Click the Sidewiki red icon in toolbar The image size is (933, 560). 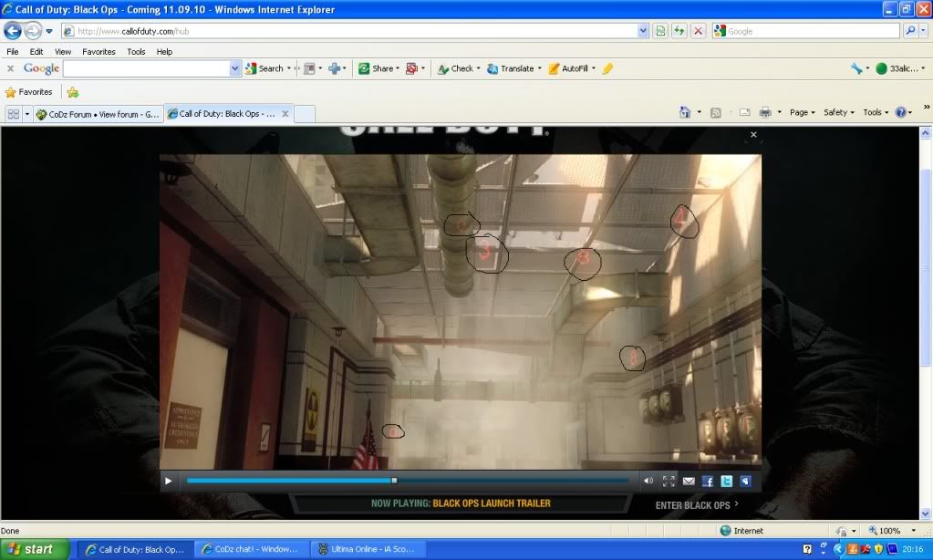pyautogui.click(x=411, y=68)
